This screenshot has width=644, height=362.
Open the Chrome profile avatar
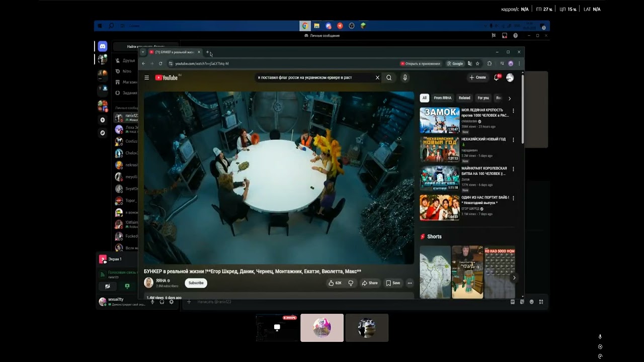point(511,63)
